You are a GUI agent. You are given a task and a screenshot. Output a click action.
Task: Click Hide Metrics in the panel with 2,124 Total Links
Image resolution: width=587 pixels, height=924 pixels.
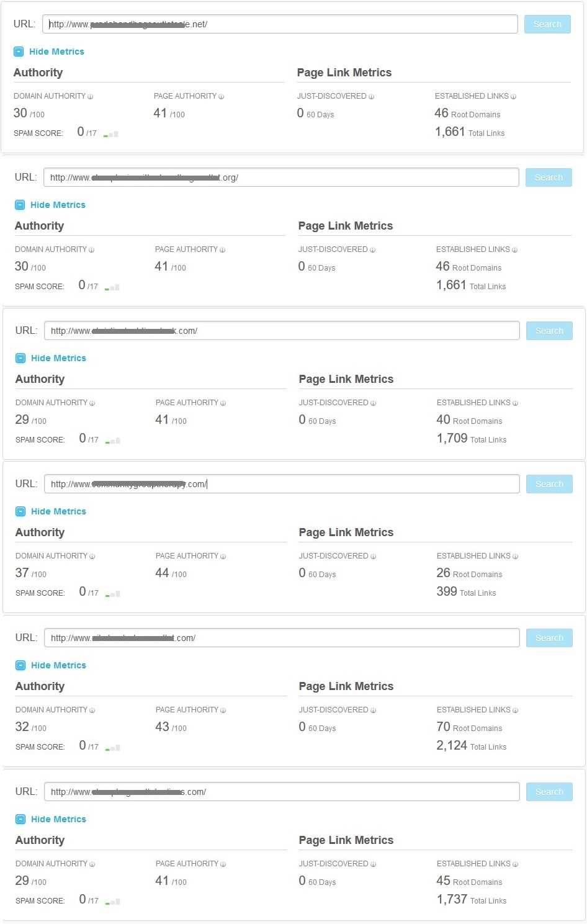58,665
